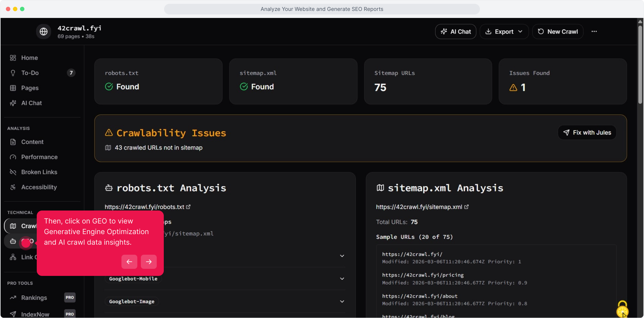
Task: Expand the Googlebot-Image rules
Action: [342, 302]
